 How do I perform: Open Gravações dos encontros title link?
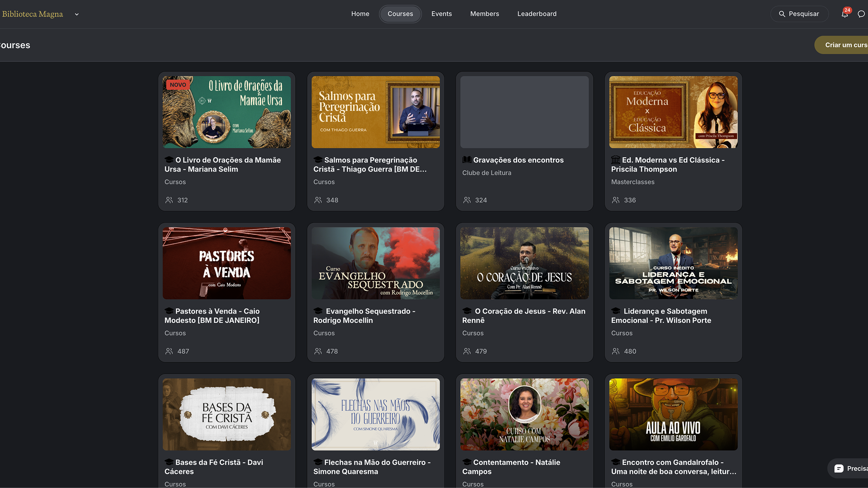coord(519,160)
